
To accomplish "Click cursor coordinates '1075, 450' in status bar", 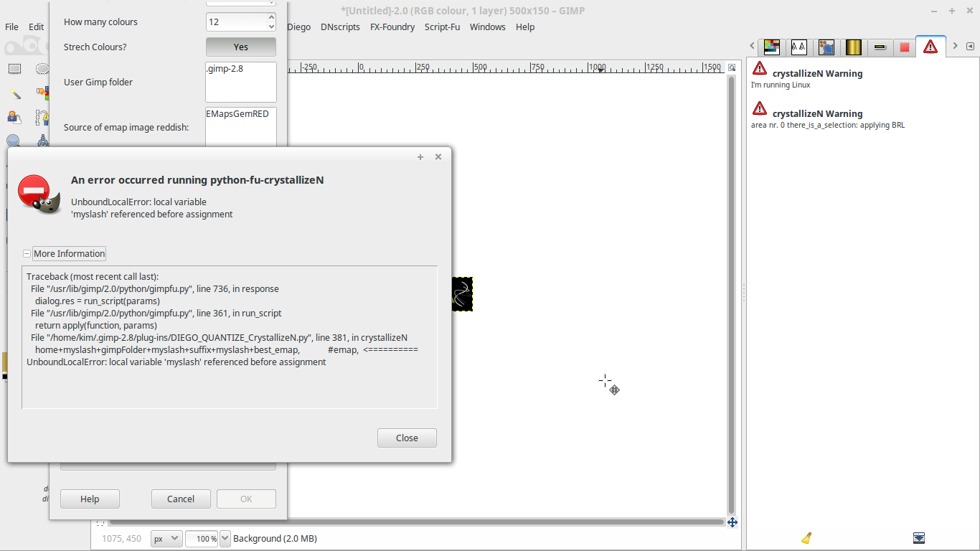I will [121, 538].
